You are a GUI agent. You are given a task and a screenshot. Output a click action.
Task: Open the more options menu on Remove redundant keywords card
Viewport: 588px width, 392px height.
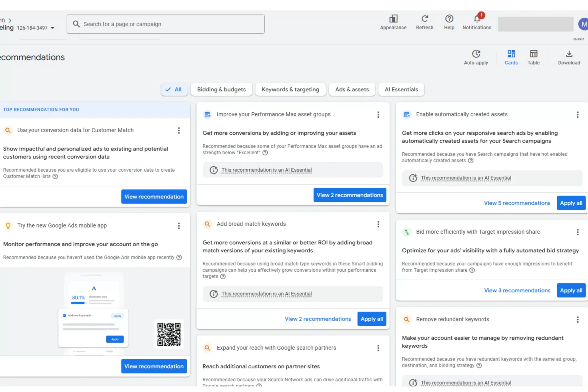pos(577,320)
